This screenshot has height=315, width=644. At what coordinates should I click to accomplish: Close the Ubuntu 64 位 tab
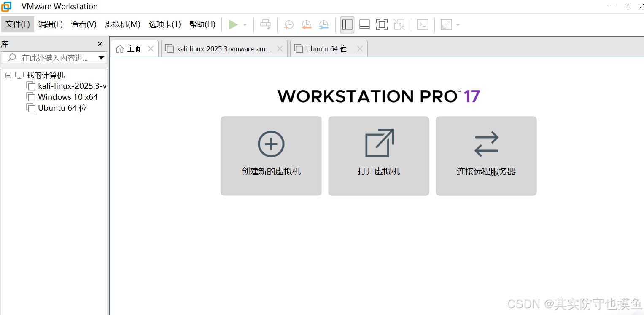pyautogui.click(x=360, y=49)
